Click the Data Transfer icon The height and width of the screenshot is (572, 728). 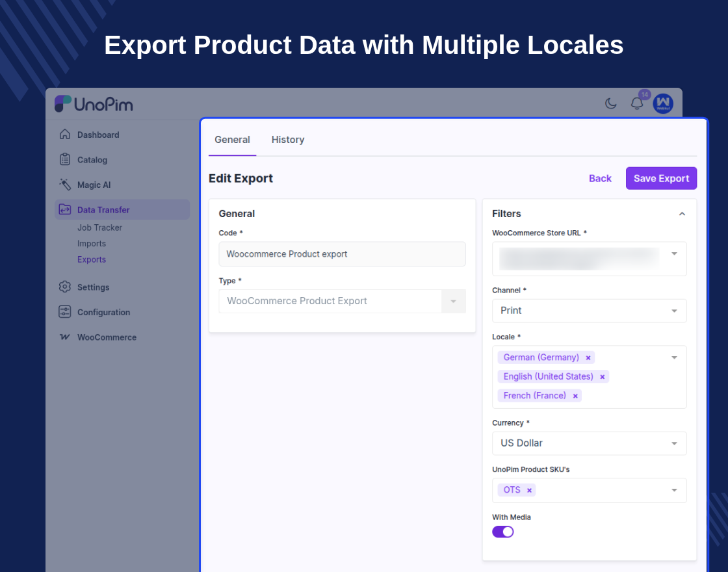pyautogui.click(x=65, y=209)
